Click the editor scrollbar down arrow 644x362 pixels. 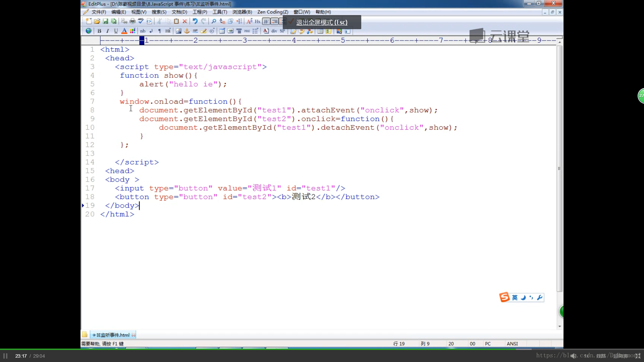click(x=559, y=326)
